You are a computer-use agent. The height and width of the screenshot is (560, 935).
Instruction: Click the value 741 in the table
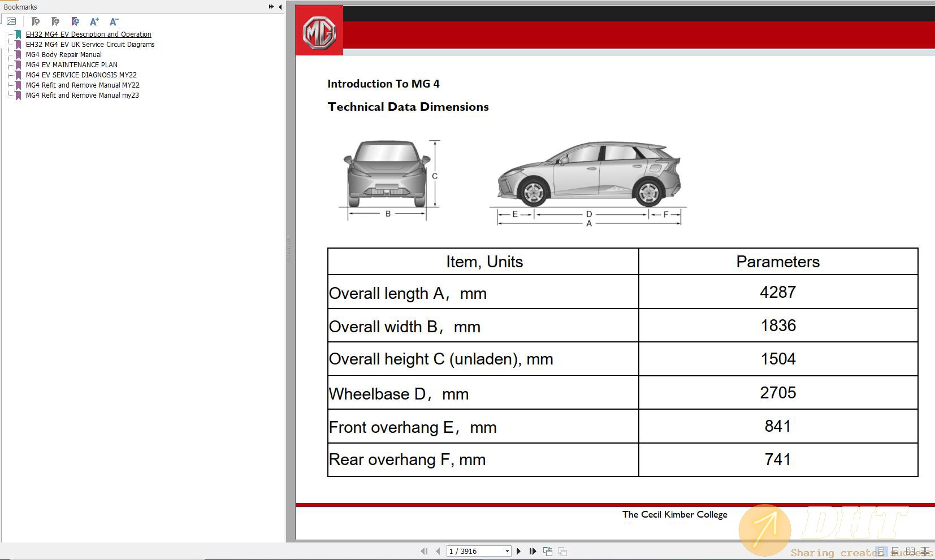coord(778,459)
